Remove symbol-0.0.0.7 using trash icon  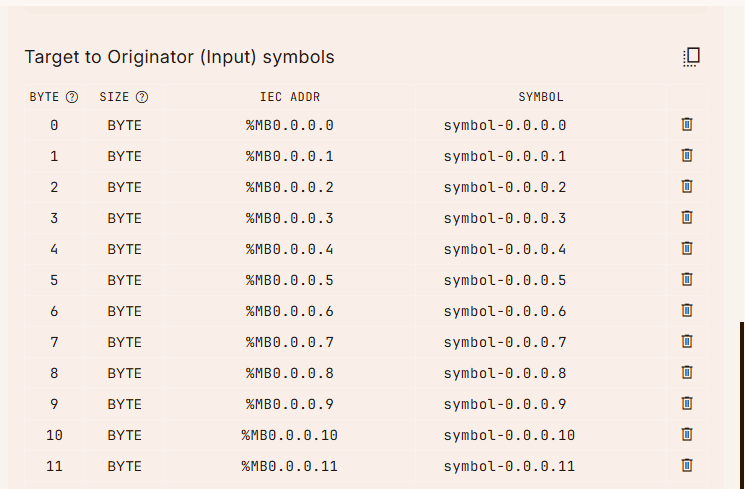tap(687, 342)
